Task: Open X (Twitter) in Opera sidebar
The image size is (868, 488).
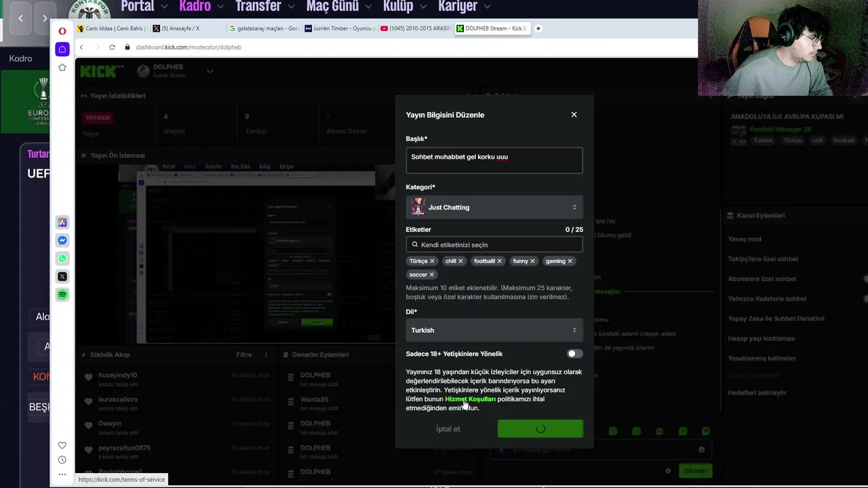Action: click(x=62, y=277)
